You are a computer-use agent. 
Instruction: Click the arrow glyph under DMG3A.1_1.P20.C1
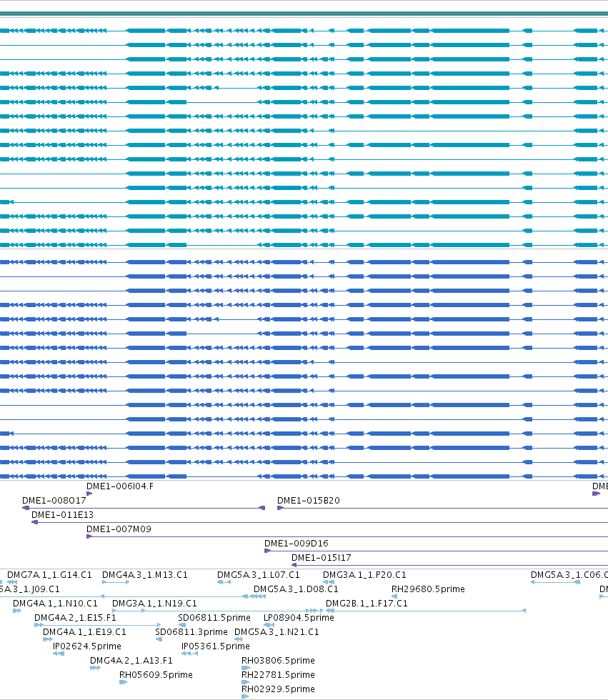[x=329, y=582]
